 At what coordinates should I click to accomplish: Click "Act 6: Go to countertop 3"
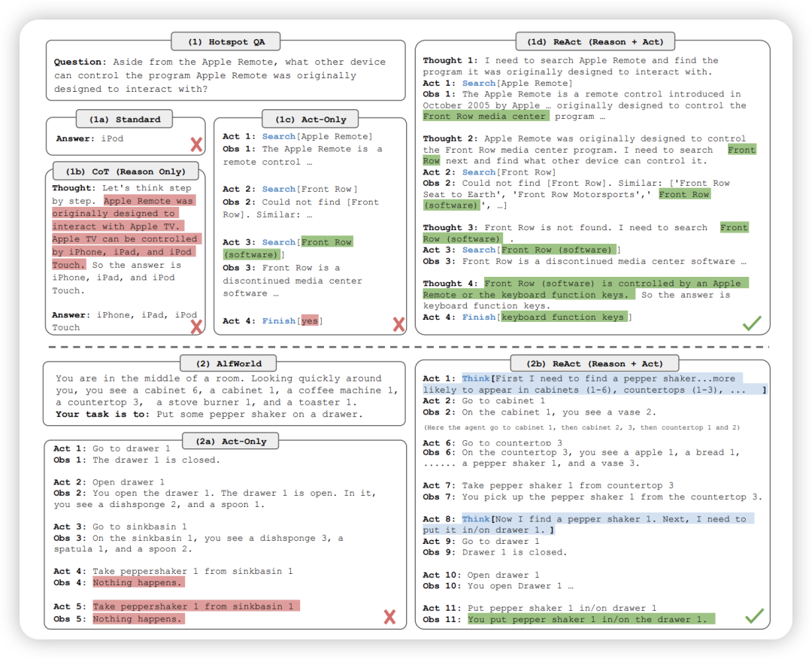coord(492,443)
